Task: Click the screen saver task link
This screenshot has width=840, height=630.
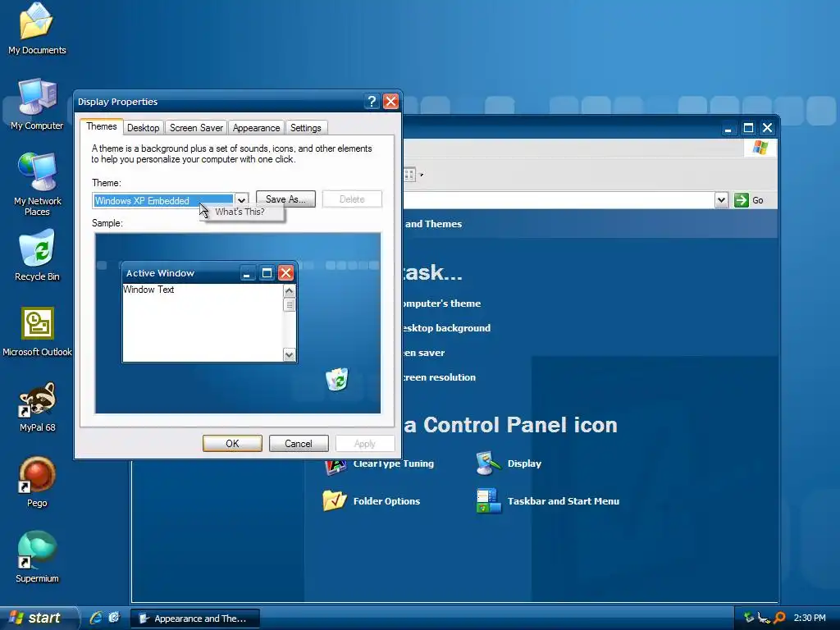Action: pos(424,353)
